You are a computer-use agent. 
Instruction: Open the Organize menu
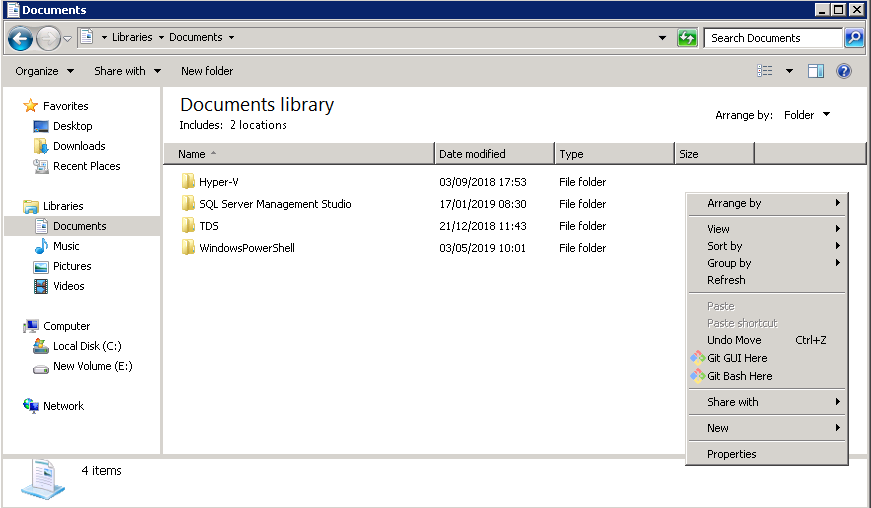coord(44,71)
